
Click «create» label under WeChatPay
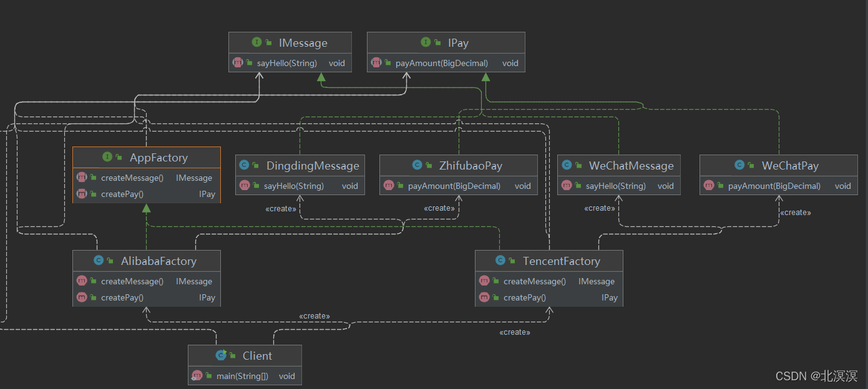click(x=796, y=213)
